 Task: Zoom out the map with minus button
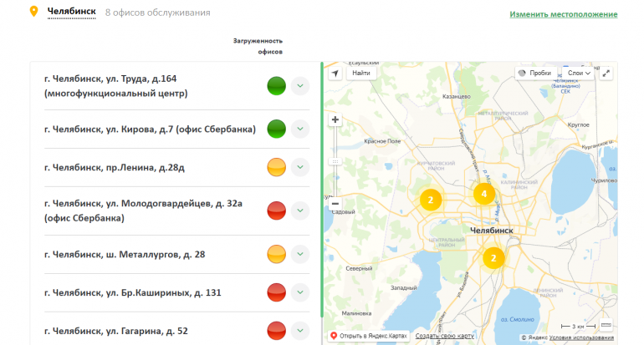click(x=335, y=204)
